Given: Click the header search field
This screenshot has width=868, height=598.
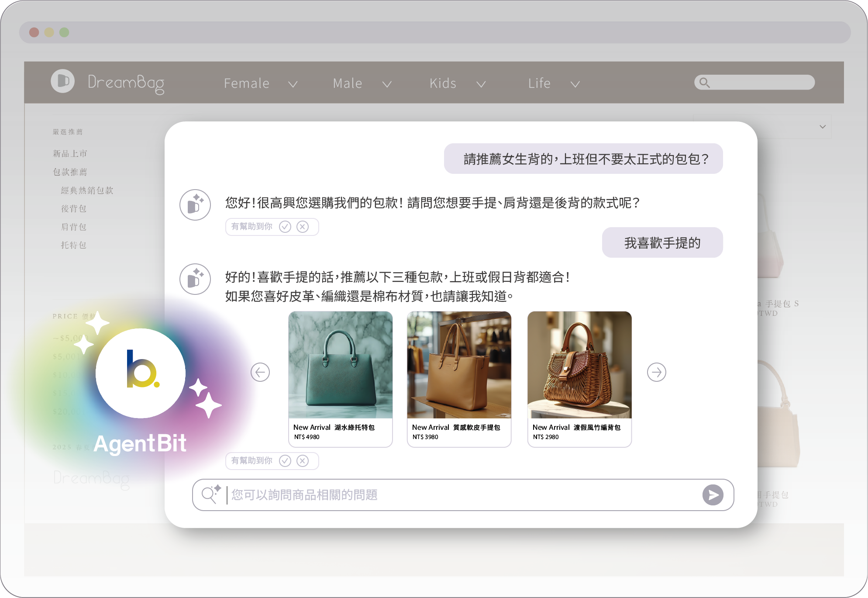Looking at the screenshot, I should 754,83.
